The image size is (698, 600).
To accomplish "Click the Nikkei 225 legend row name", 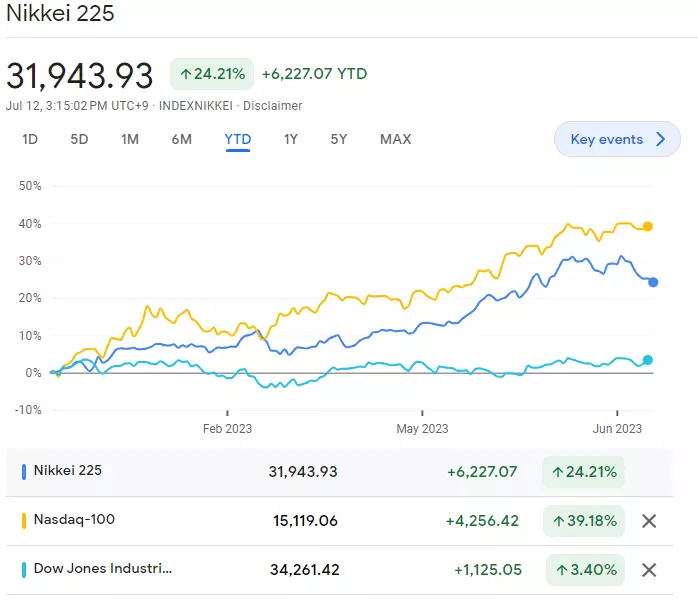I will [68, 470].
